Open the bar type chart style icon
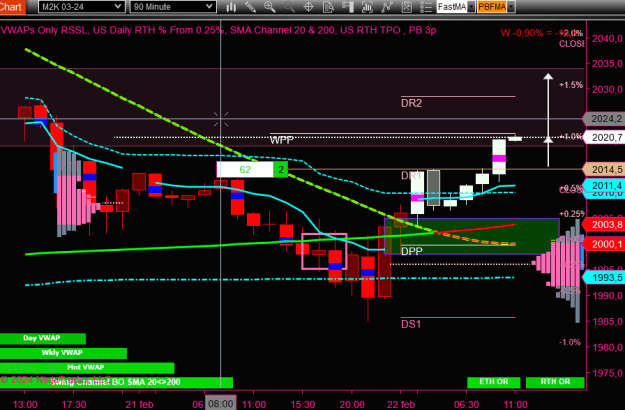Screen dimensions: 625x410 [231, 7]
